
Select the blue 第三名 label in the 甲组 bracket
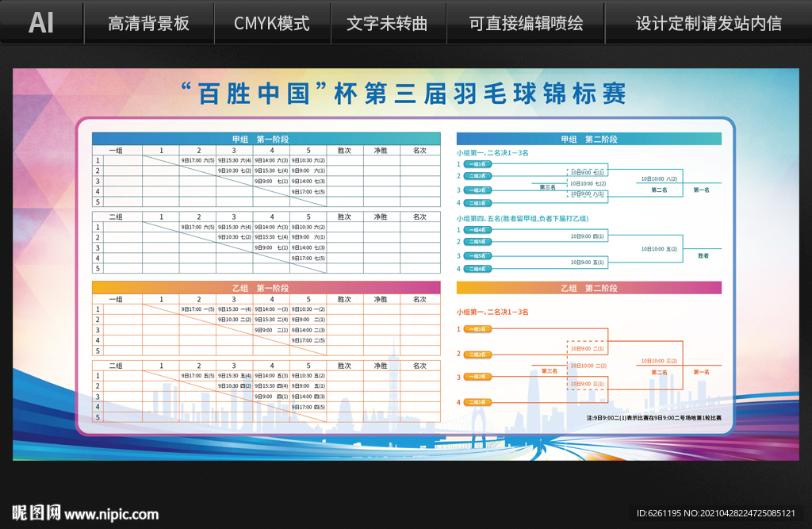point(548,187)
